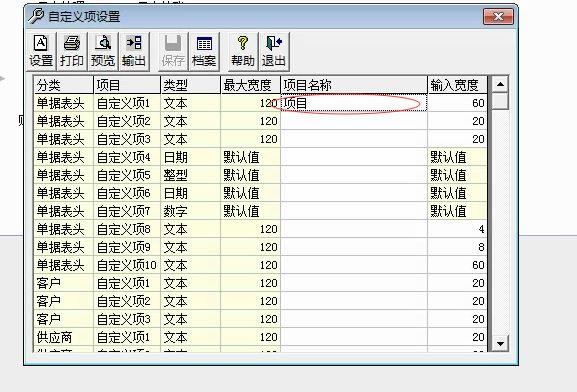Click the 保存 (Save) toolbar icon
Screen dimensions: 577x392
coord(173,51)
